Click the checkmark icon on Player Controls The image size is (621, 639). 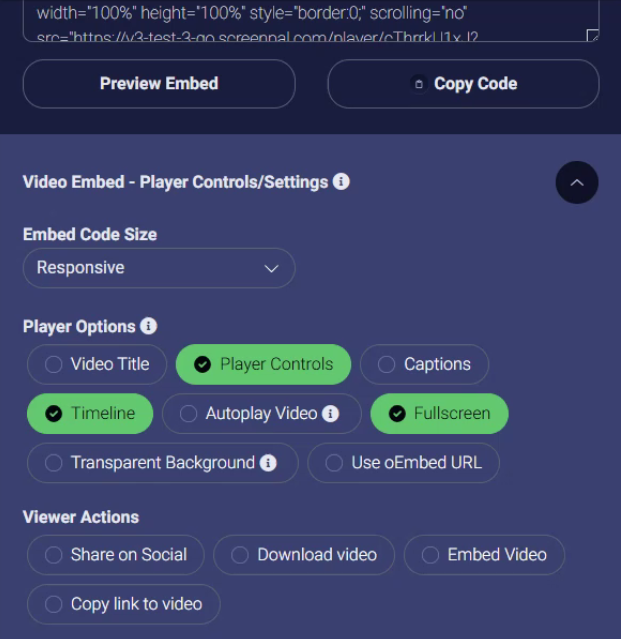203,364
